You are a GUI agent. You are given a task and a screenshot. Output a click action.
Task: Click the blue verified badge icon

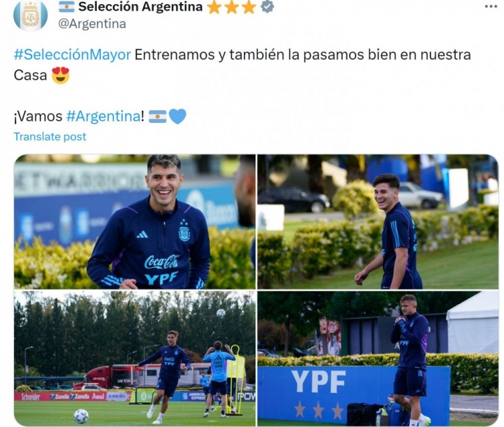pos(267,7)
